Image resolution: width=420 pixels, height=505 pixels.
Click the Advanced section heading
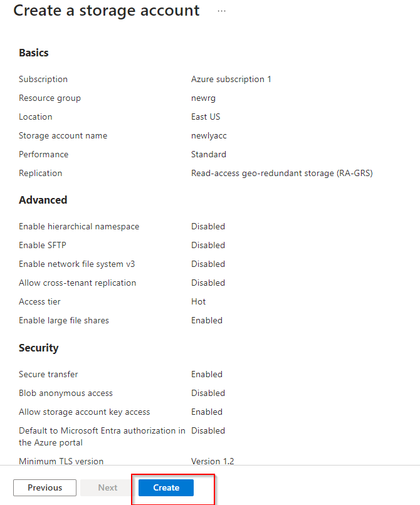pos(43,200)
